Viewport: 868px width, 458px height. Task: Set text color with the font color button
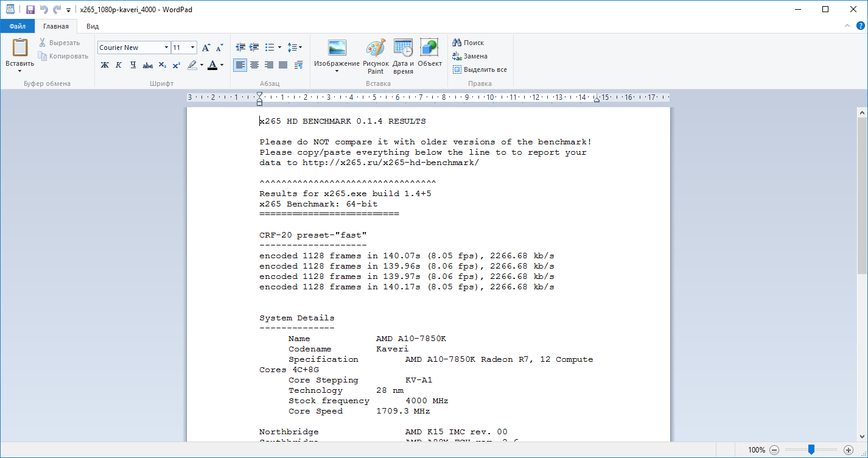(x=212, y=65)
